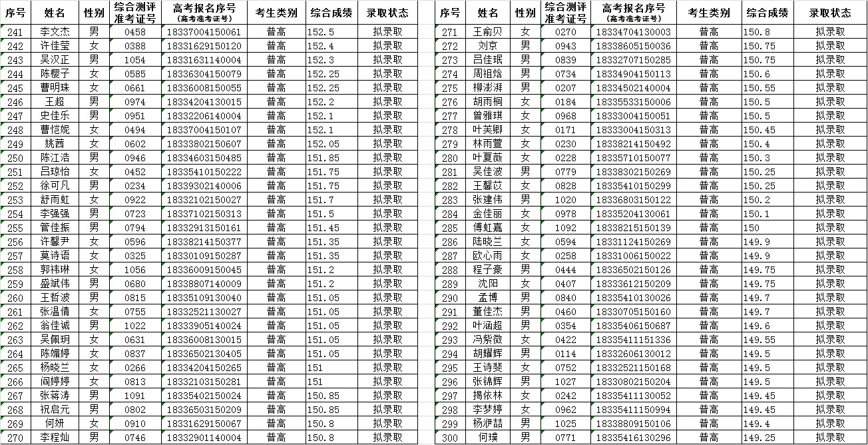Click the 拟录取 status in row 255
This screenshot has height=445, width=868.
pyautogui.click(x=387, y=228)
